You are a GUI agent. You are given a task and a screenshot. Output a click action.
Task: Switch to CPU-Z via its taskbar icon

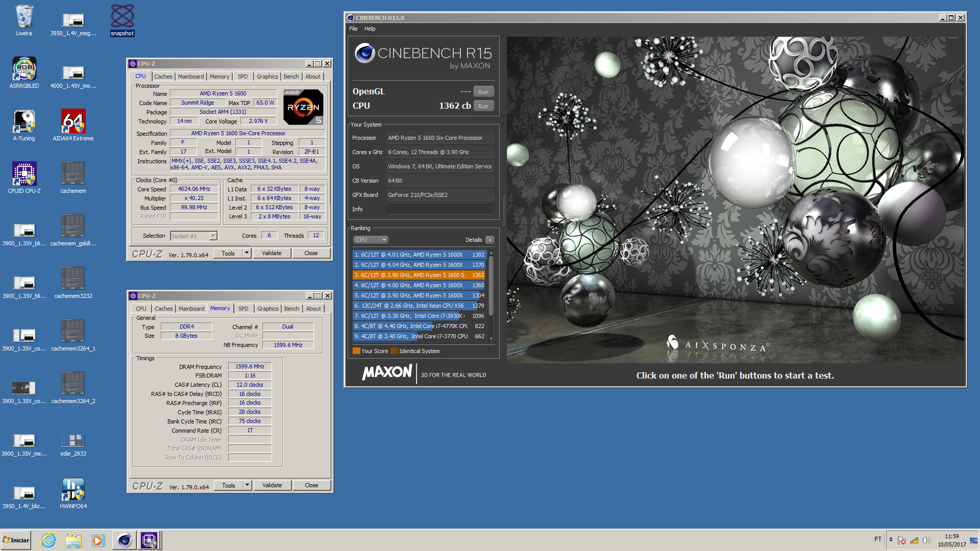click(x=149, y=540)
